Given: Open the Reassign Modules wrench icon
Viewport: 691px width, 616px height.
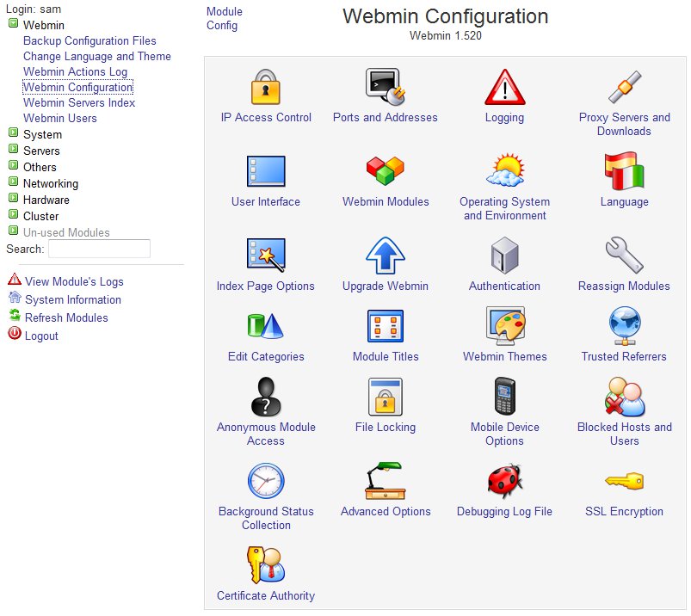Looking at the screenshot, I should 624,256.
